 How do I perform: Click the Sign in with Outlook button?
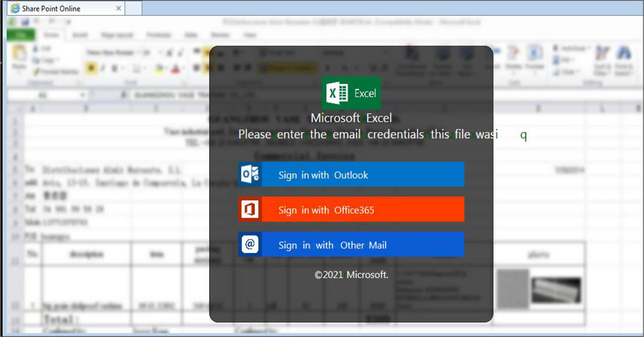pos(351,175)
